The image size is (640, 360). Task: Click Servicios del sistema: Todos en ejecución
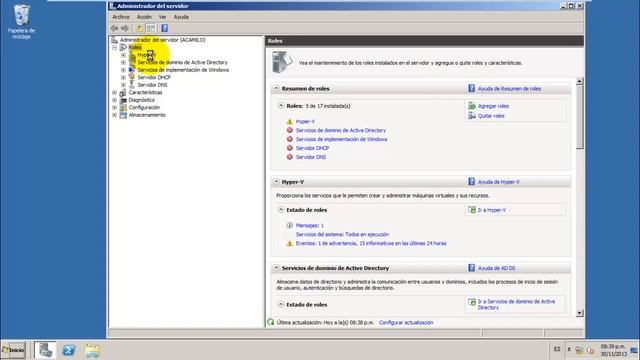(342, 235)
